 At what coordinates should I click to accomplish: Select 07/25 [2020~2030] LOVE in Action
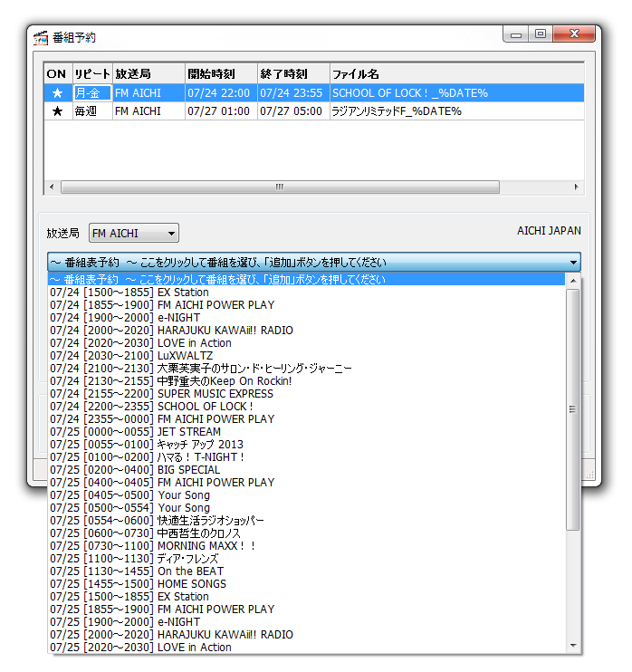[x=306, y=648]
